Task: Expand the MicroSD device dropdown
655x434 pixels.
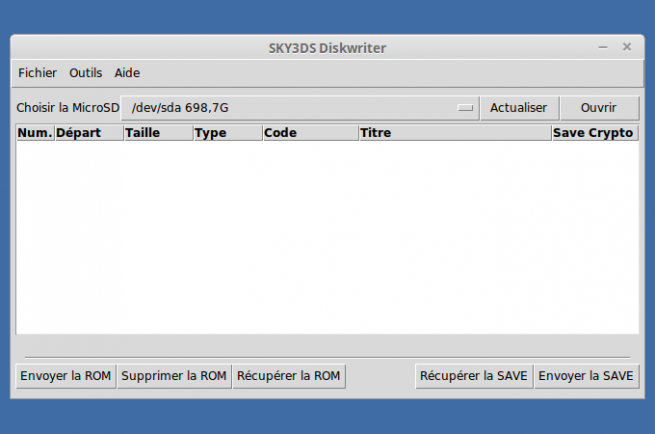Action: (300, 108)
